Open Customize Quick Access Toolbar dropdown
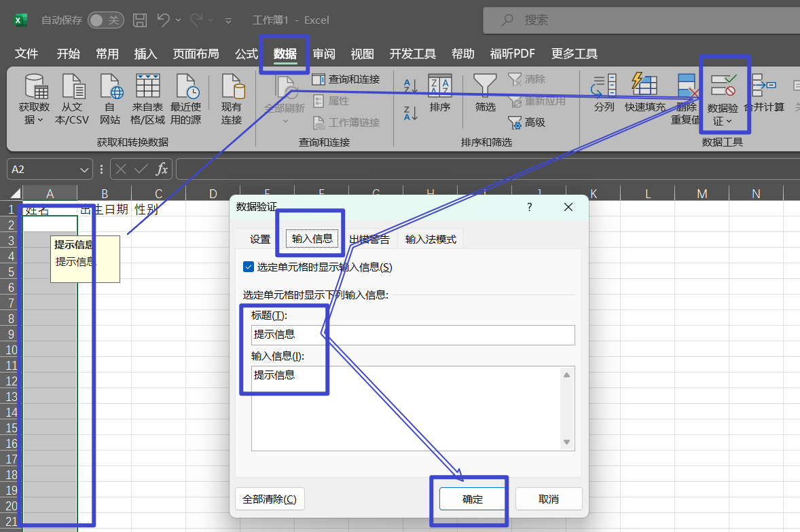Image resolution: width=800 pixels, height=532 pixels. (x=228, y=21)
